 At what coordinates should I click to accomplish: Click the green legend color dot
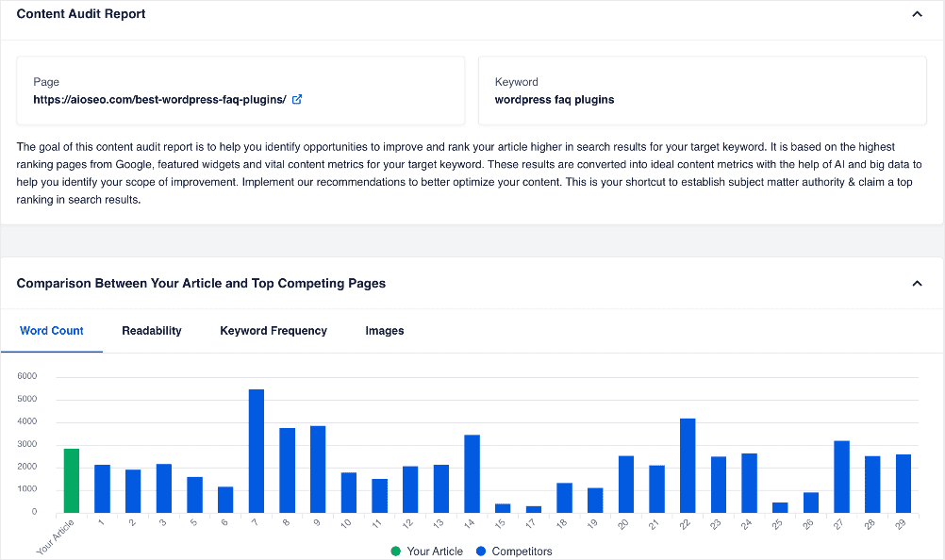(396, 551)
